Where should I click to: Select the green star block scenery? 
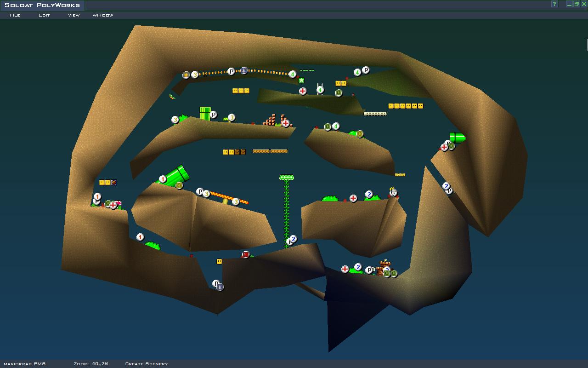pyautogui.click(x=301, y=80)
